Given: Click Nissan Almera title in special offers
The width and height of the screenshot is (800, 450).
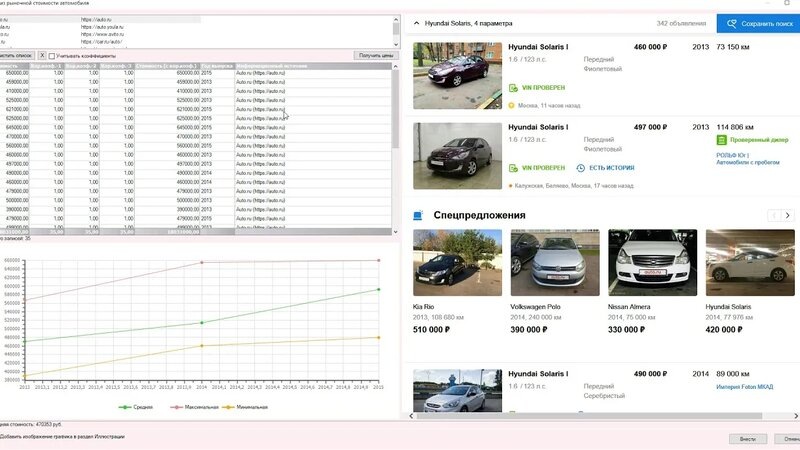Looking at the screenshot, I should (629, 307).
